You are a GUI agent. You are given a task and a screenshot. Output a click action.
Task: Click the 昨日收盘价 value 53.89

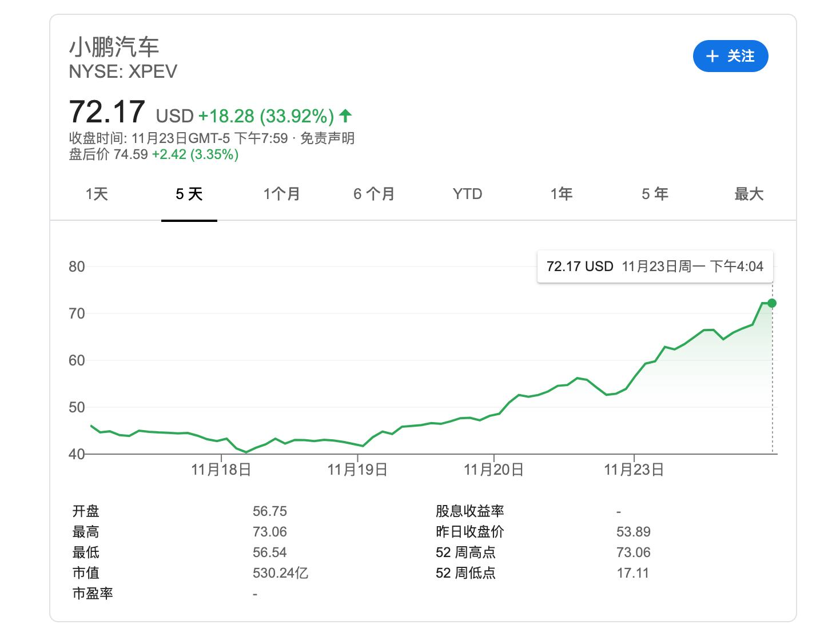(x=634, y=532)
